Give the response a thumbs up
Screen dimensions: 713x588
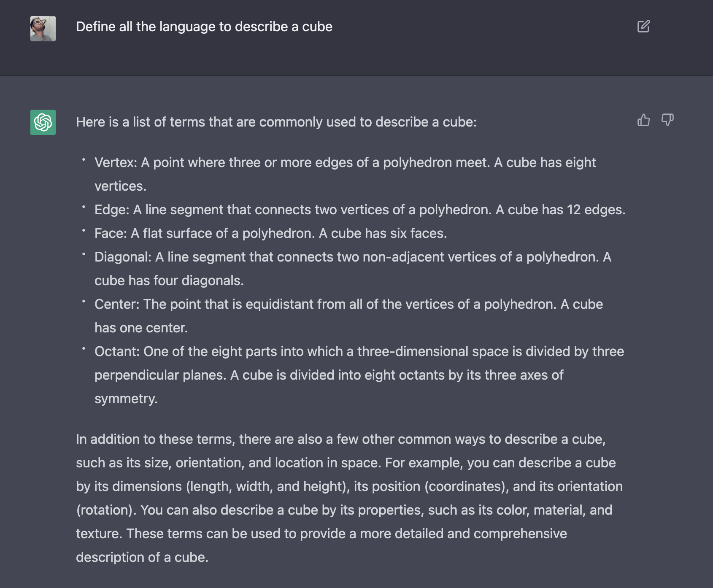pyautogui.click(x=643, y=120)
